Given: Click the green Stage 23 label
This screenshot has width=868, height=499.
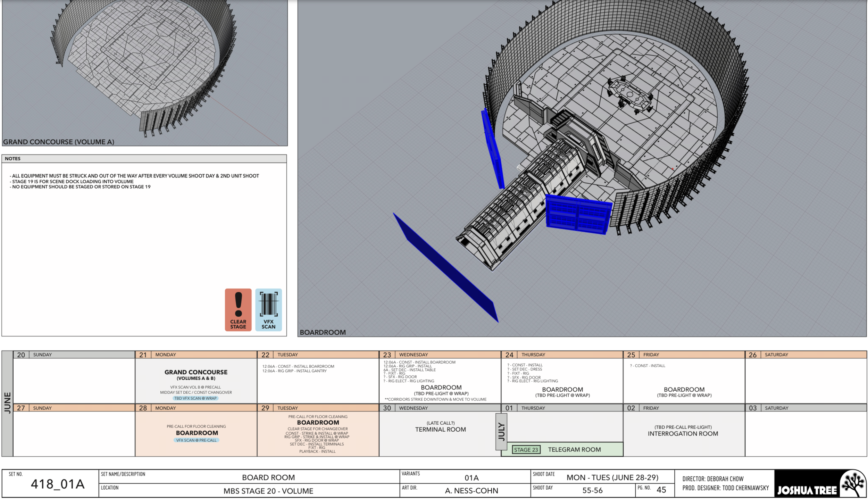Looking at the screenshot, I should [x=526, y=450].
